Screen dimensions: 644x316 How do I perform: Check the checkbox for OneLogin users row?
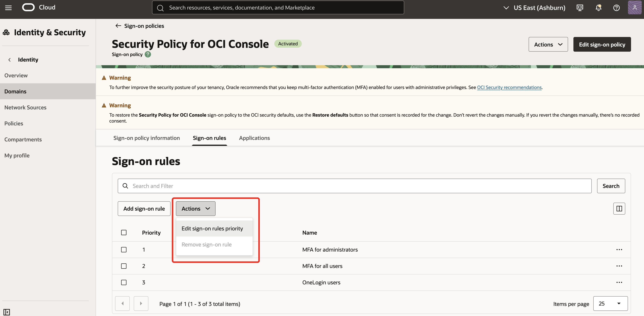point(124,282)
